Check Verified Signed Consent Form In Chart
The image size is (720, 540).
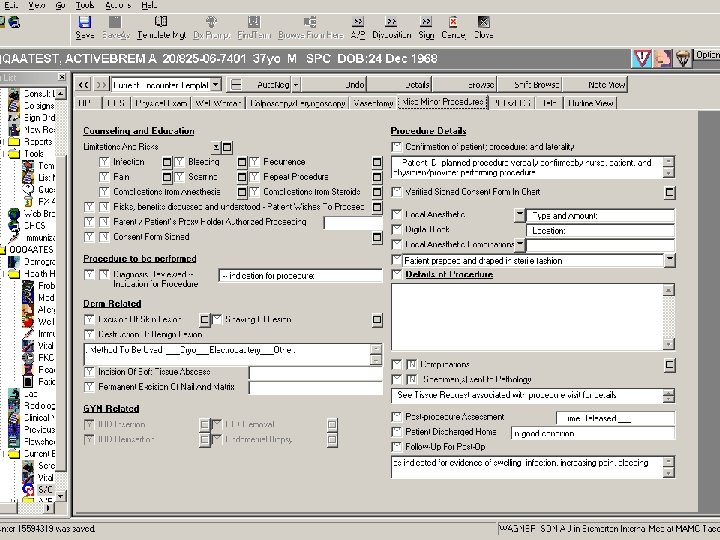tap(396, 192)
